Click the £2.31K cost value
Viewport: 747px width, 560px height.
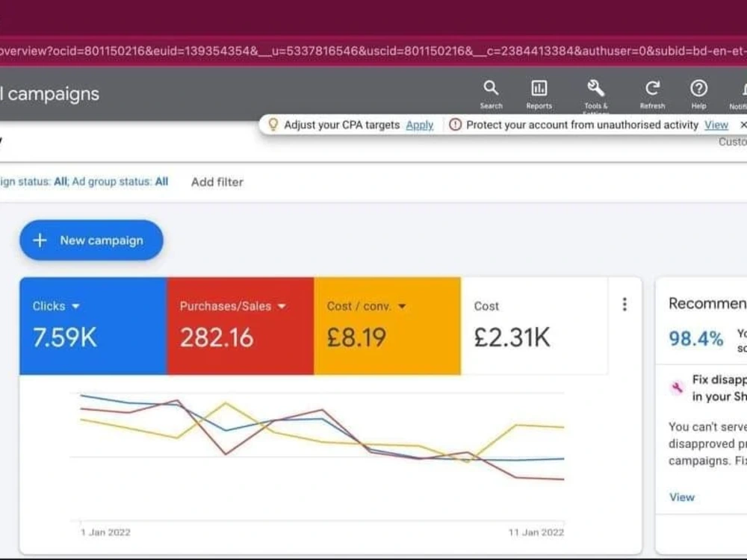512,337
